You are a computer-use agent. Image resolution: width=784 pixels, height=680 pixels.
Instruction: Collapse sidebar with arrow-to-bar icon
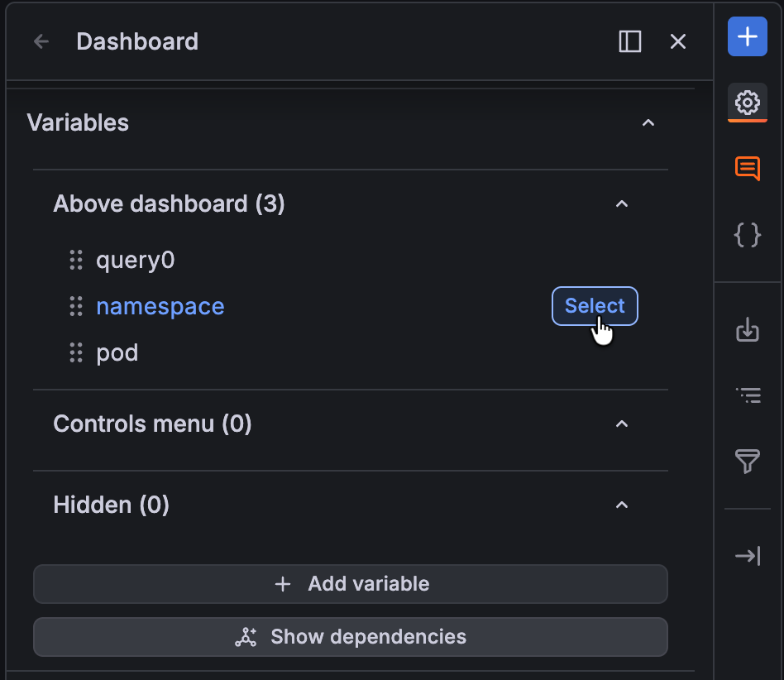click(x=748, y=556)
